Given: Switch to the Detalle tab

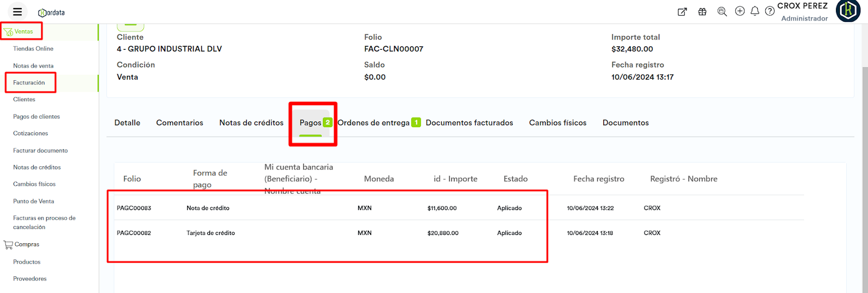Looking at the screenshot, I should point(127,123).
